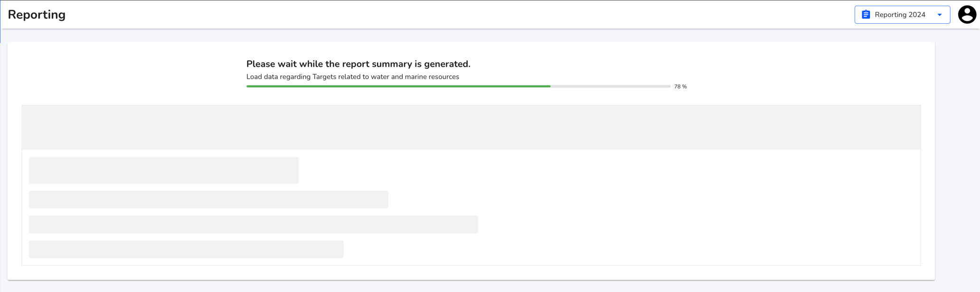Click the clipboard icon beside Reporting 2024
980x292 pixels.
coord(866,15)
